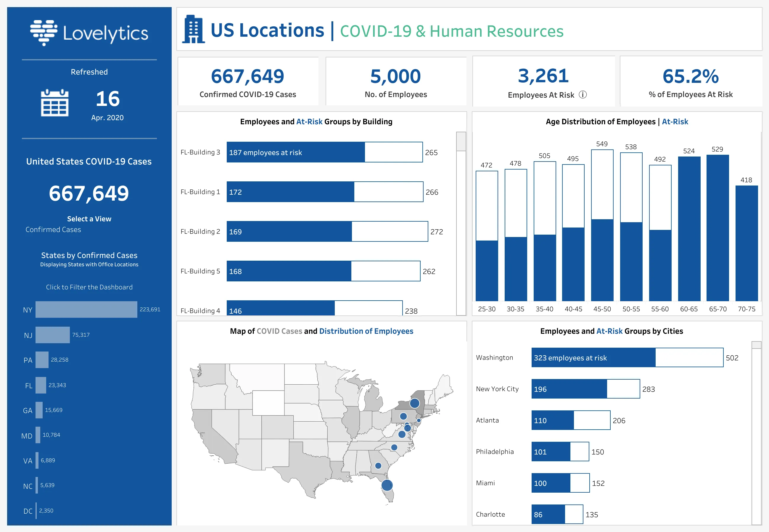Image resolution: width=769 pixels, height=532 pixels.
Task: Open the Confirmed Cases view selector
Action: [53, 230]
